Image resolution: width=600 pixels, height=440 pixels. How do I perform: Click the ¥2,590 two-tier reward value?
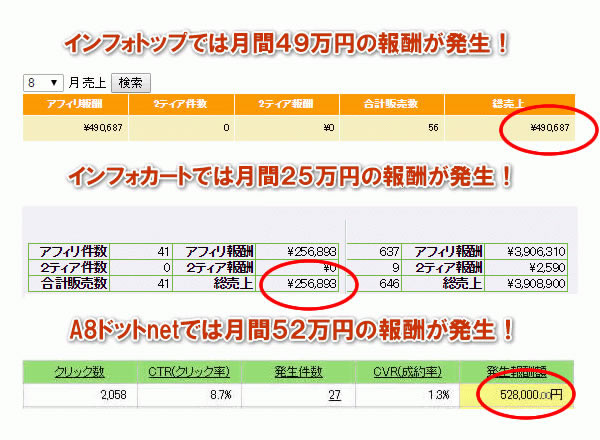tap(547, 267)
